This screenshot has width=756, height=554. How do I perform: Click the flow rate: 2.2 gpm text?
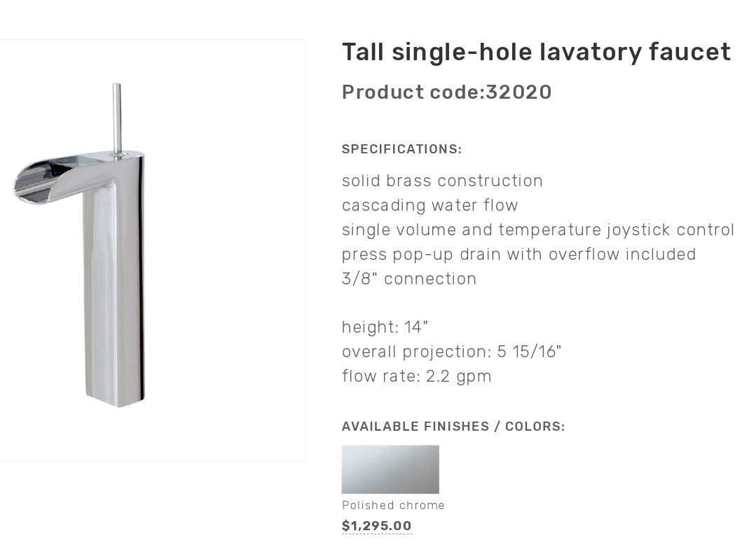point(416,376)
